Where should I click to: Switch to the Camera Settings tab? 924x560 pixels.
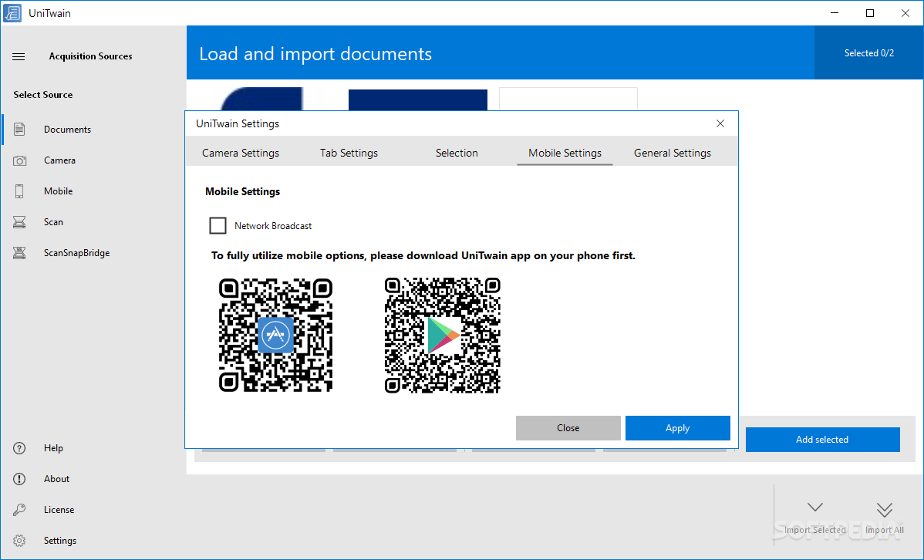click(241, 153)
